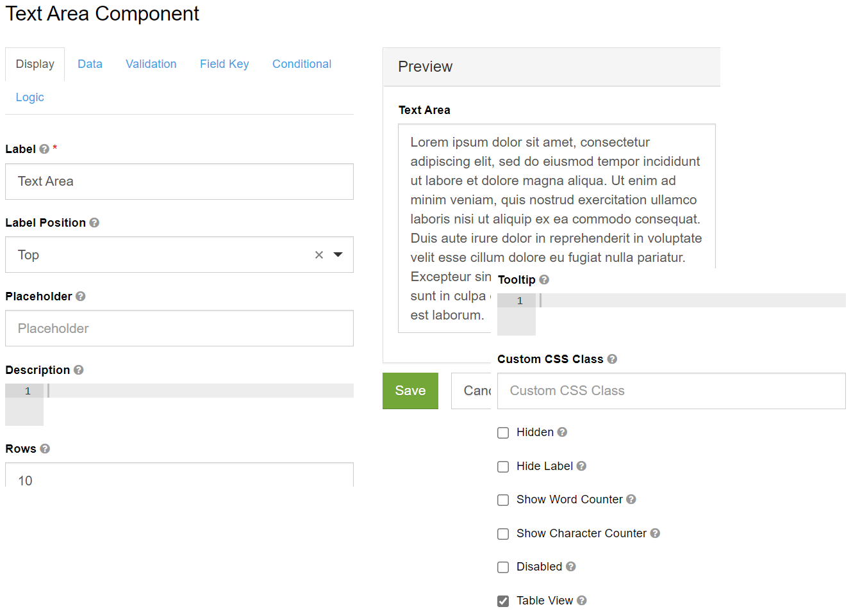Switch to the Validation tab
This screenshot has height=616, width=860.
point(151,64)
